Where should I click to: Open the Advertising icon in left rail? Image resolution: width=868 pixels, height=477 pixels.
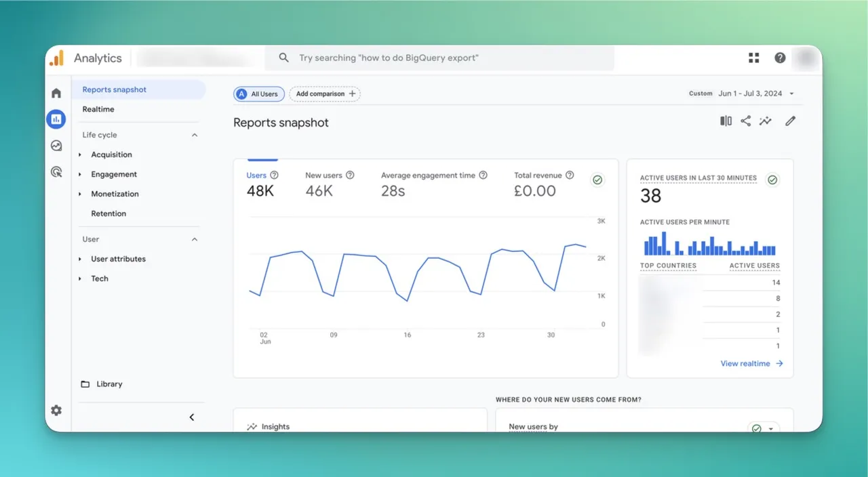(56, 172)
